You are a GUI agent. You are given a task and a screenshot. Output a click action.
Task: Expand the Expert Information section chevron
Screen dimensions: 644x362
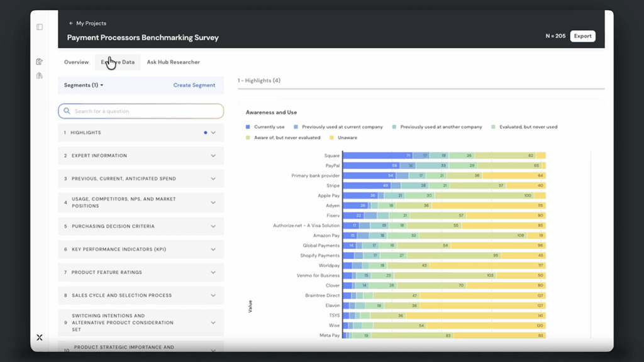click(213, 156)
